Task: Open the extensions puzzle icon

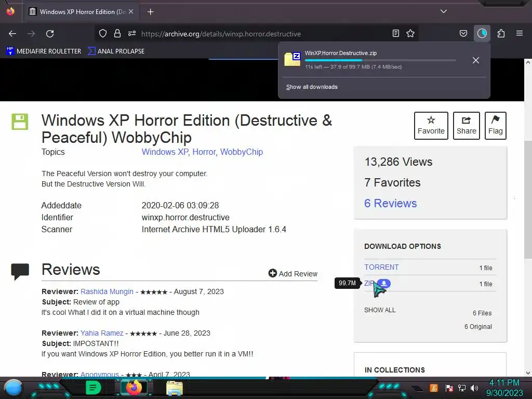Action: pos(501,33)
